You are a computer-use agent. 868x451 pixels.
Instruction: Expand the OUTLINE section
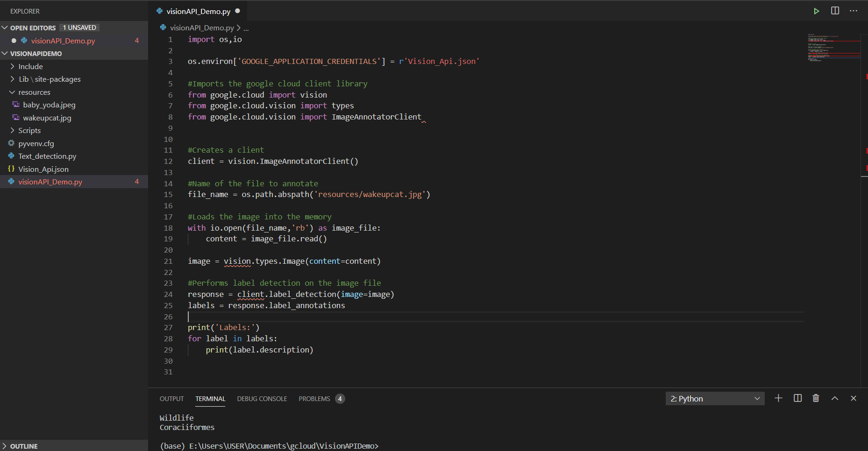pos(5,446)
